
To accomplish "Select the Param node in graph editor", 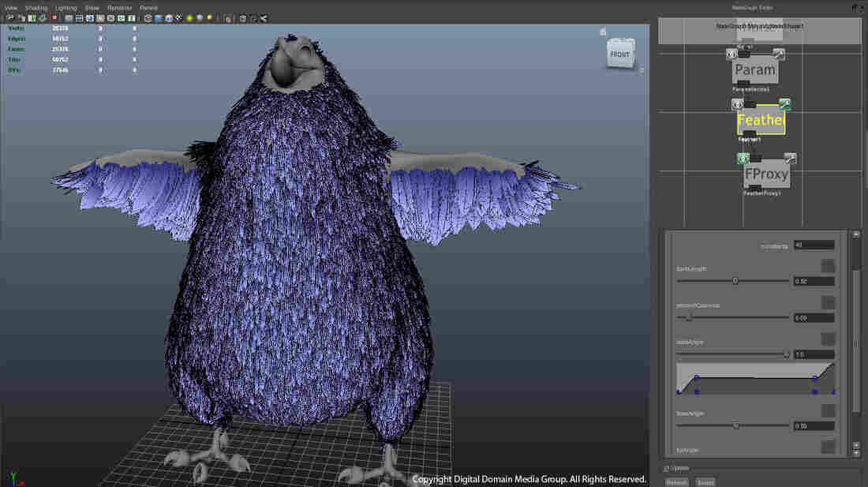I will tap(755, 70).
